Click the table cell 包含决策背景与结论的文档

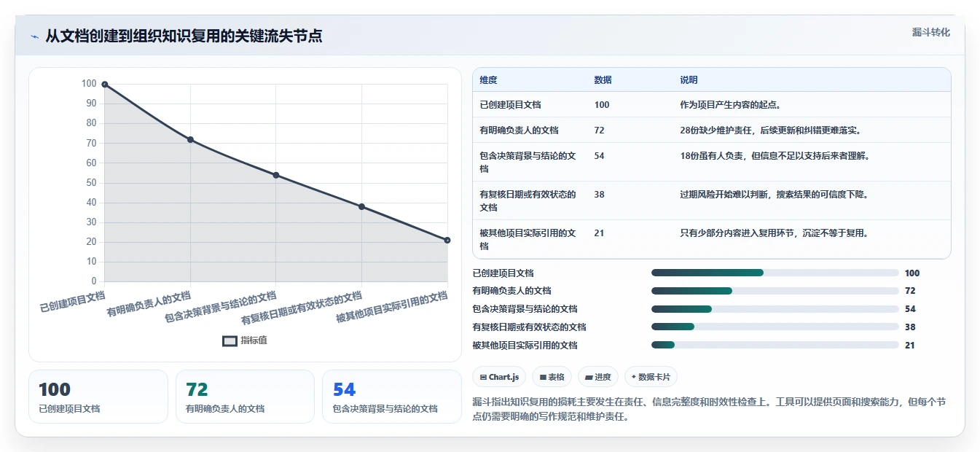pyautogui.click(x=528, y=163)
